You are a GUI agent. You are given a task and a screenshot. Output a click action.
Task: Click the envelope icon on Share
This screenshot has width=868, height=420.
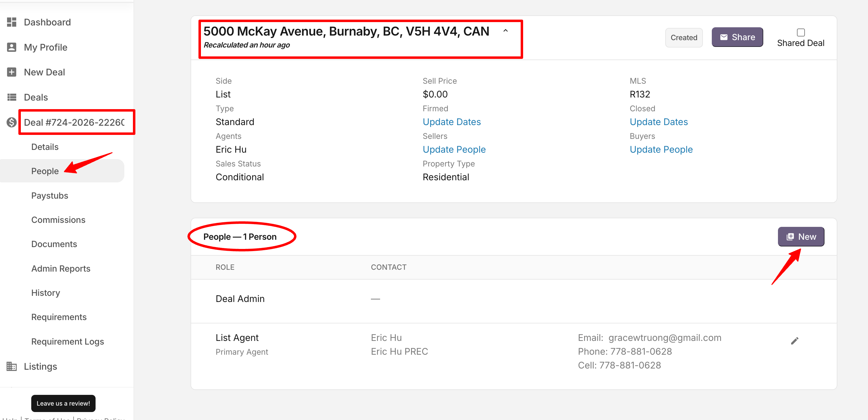pos(723,37)
